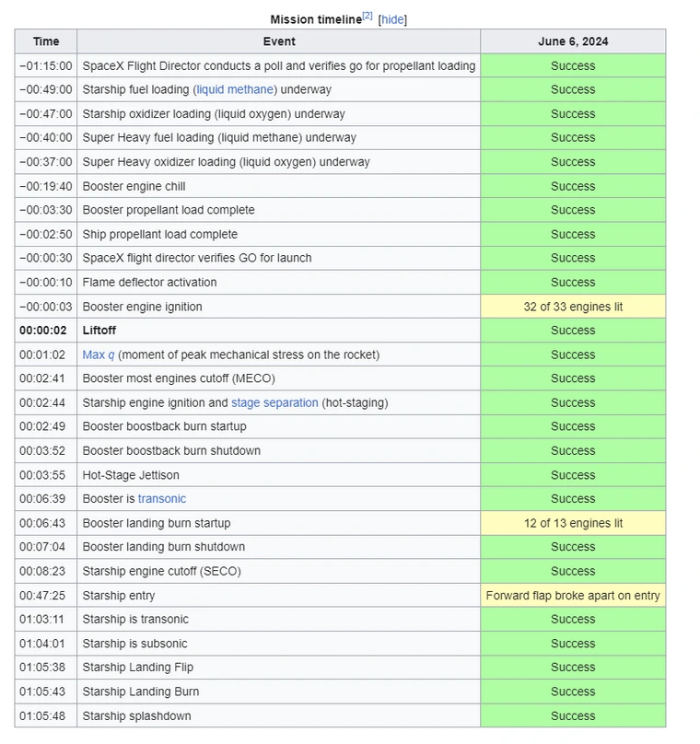Click the Flame deflector activation cell
Image resolution: width=700 pixels, height=744 pixels.
coord(278,282)
